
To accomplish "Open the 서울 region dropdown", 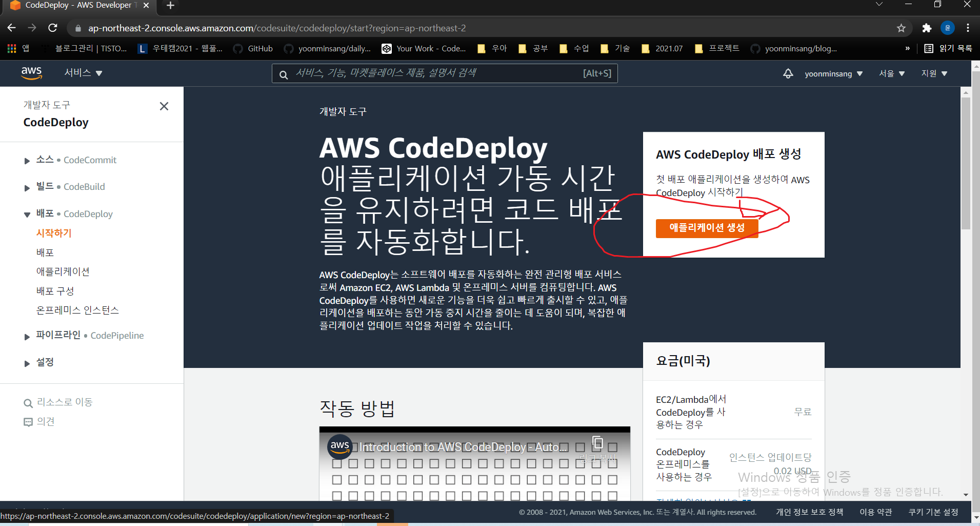I will point(891,73).
